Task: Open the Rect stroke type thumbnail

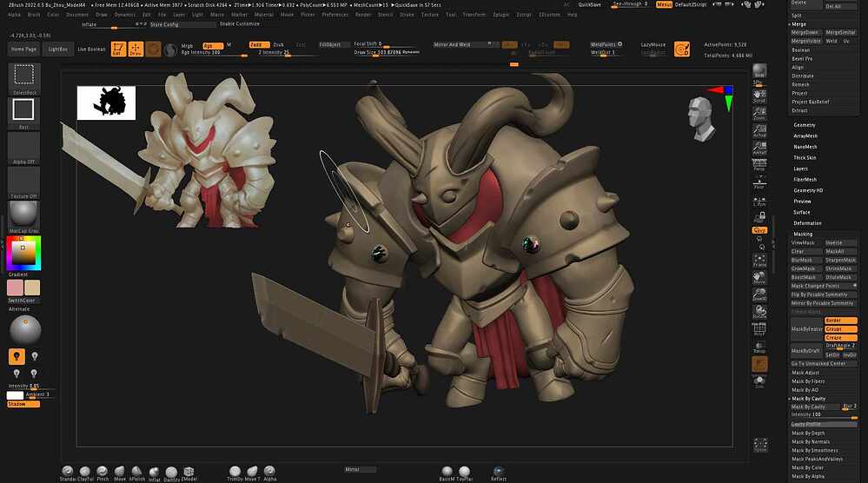Action: (23, 113)
